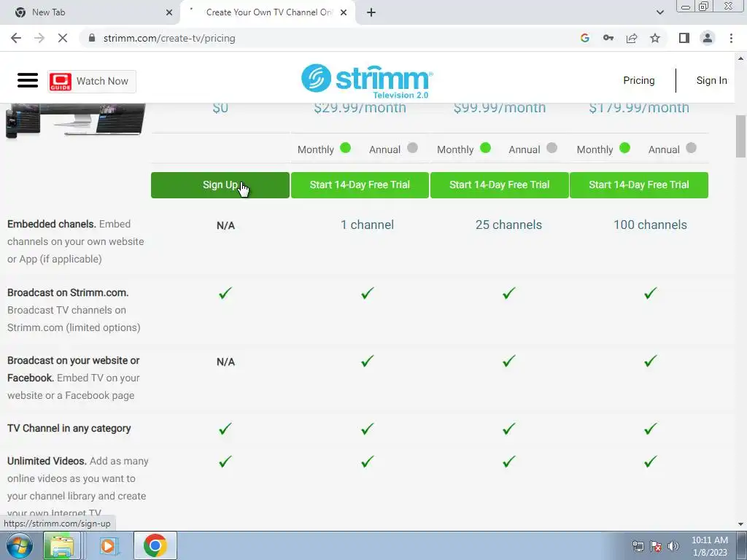Open File Explorer from taskbar
747x560 pixels.
(62, 545)
